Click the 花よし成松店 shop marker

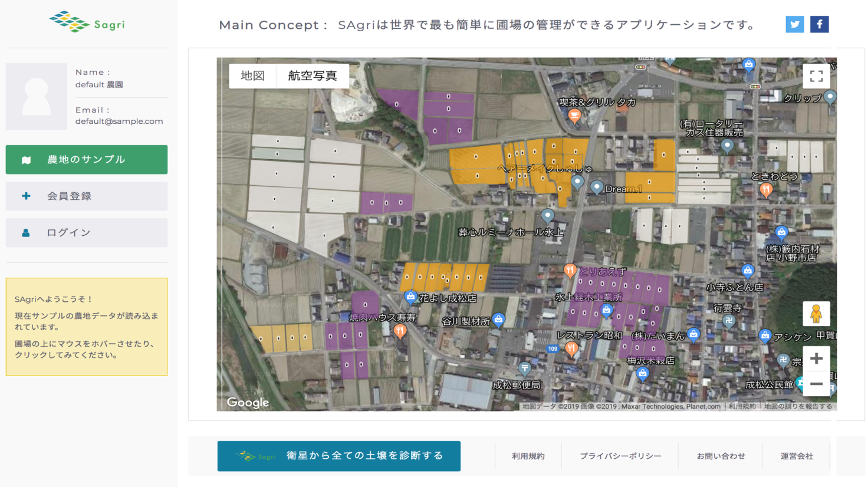click(410, 297)
